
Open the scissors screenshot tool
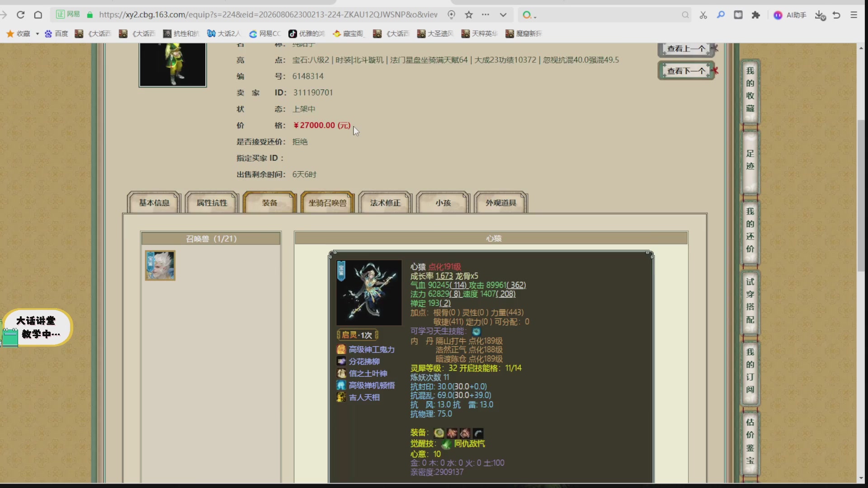click(x=703, y=15)
